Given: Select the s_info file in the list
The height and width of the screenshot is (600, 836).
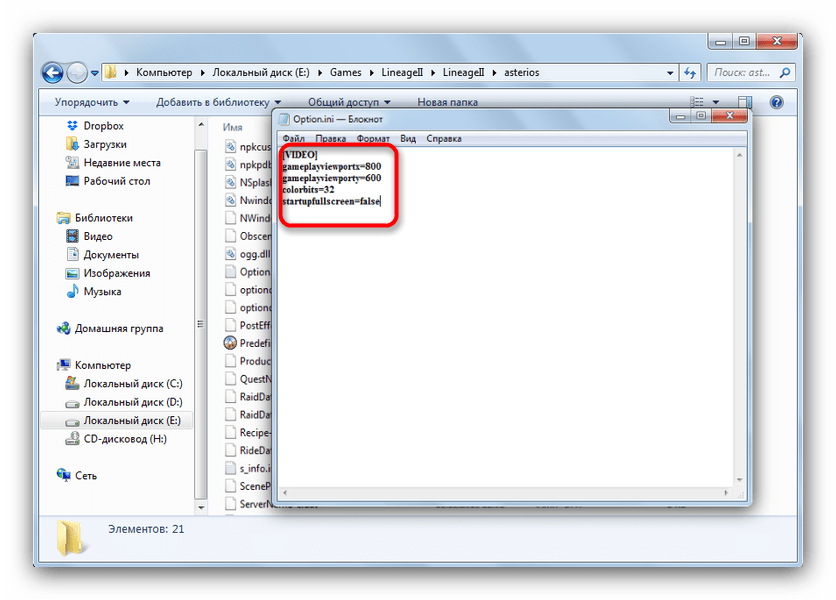Looking at the screenshot, I should 248,468.
